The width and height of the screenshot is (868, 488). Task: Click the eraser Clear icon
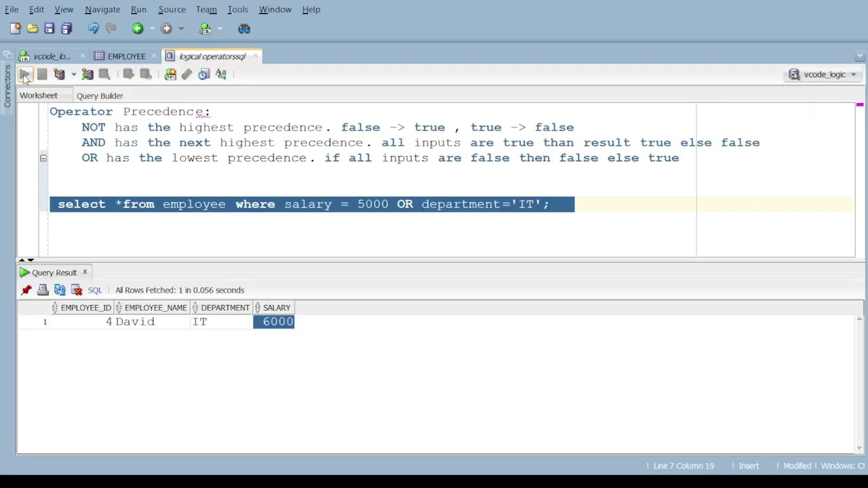187,74
